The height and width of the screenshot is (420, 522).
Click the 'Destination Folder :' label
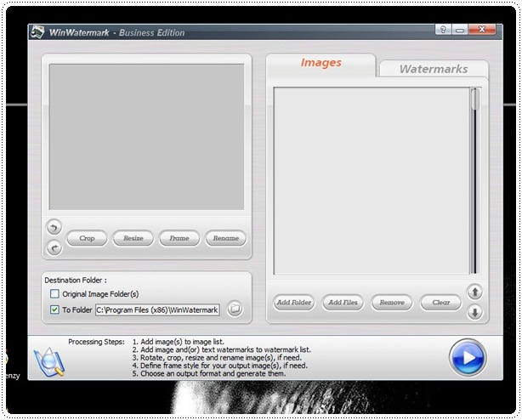pos(76,281)
